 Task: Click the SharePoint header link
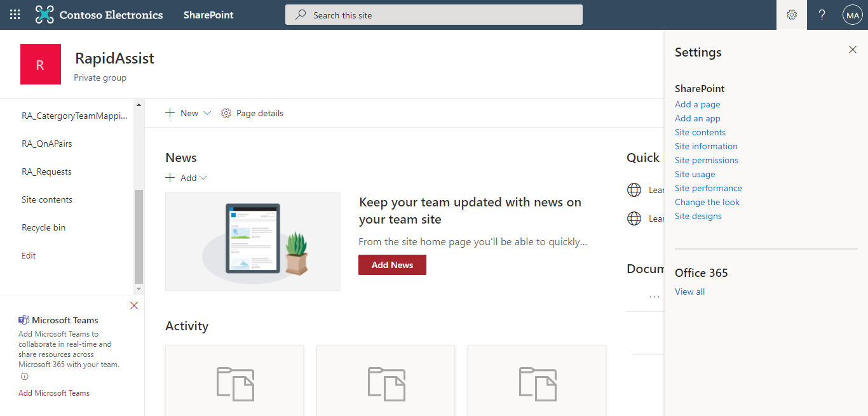click(x=208, y=15)
